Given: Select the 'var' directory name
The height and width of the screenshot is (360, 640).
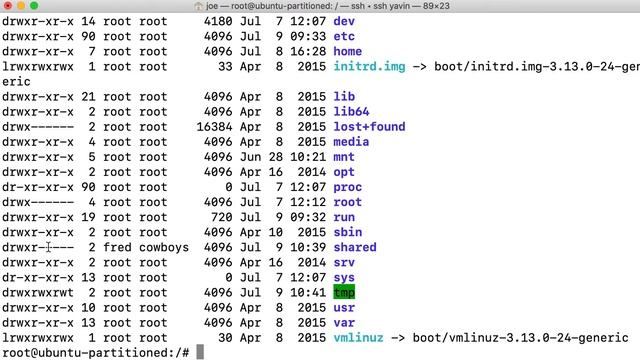Looking at the screenshot, I should (344, 323).
